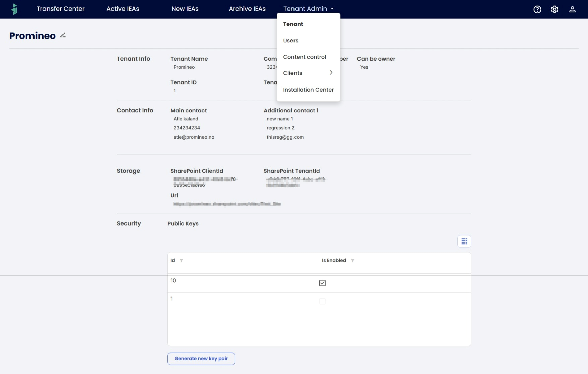This screenshot has width=588, height=374.
Task: Open the column chooser grid icon
Action: point(464,241)
